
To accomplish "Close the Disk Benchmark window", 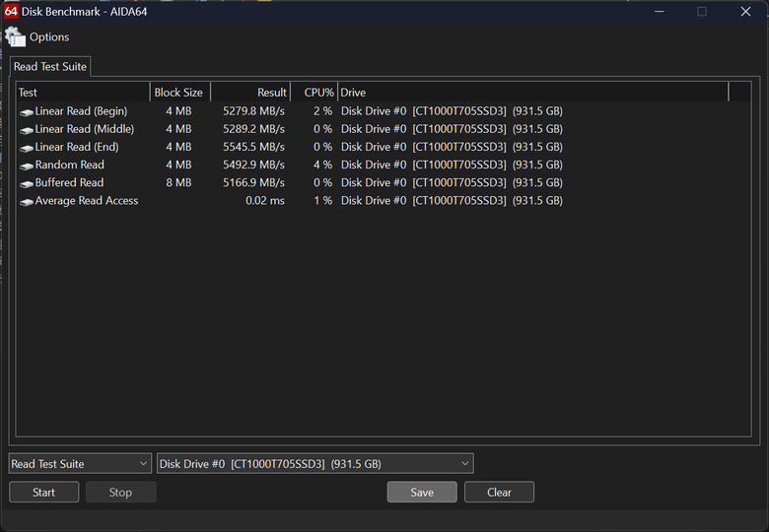I will [x=745, y=11].
